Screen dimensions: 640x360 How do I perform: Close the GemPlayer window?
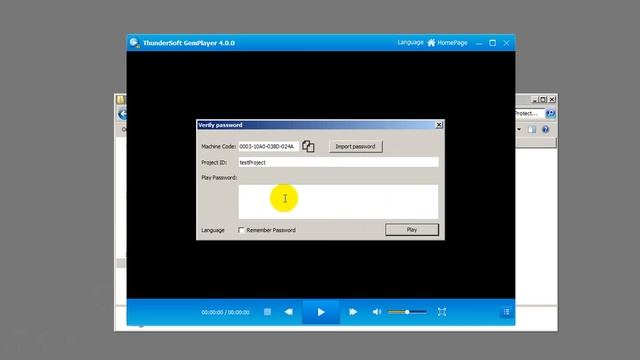(x=506, y=43)
